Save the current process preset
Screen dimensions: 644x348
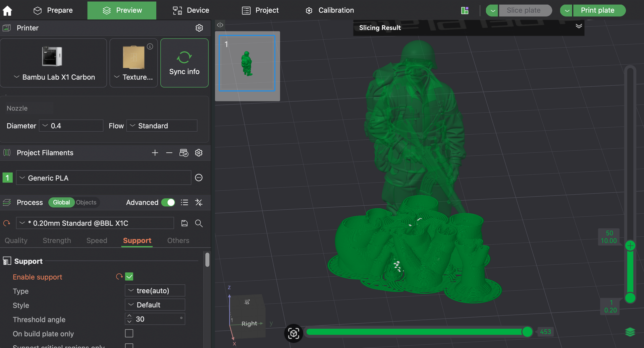(x=184, y=223)
